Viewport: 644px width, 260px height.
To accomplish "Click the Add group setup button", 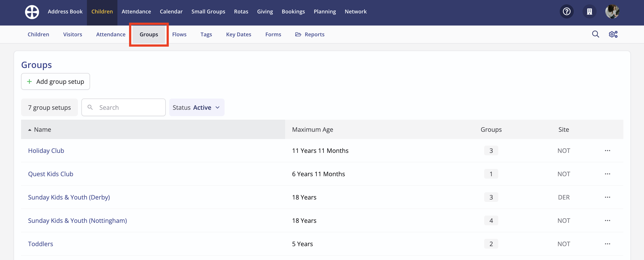I will click(56, 81).
